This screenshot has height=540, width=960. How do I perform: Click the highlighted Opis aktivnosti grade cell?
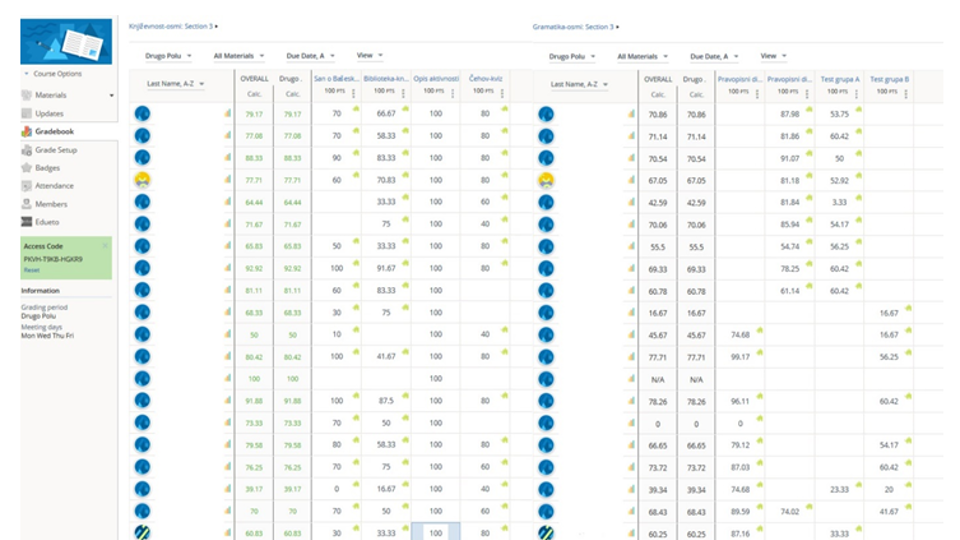click(x=435, y=531)
